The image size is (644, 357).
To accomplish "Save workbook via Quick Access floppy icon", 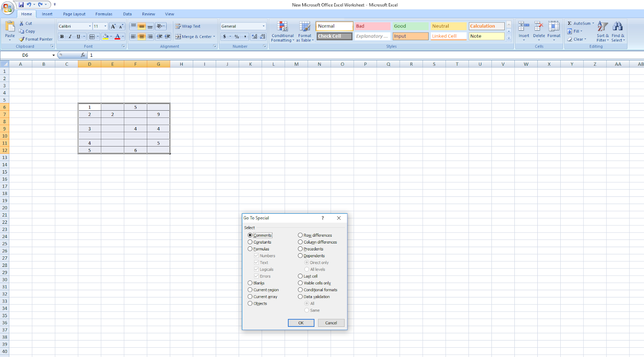I will tap(21, 5).
